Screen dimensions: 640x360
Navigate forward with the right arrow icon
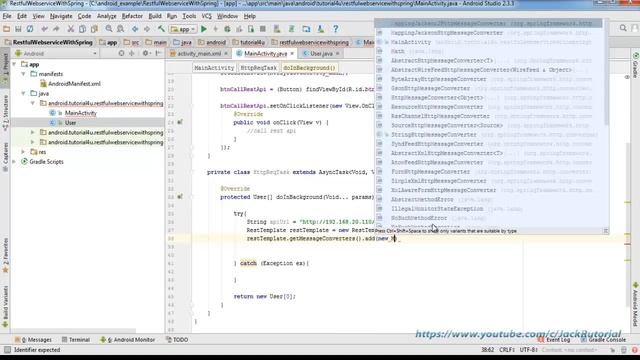147,29
